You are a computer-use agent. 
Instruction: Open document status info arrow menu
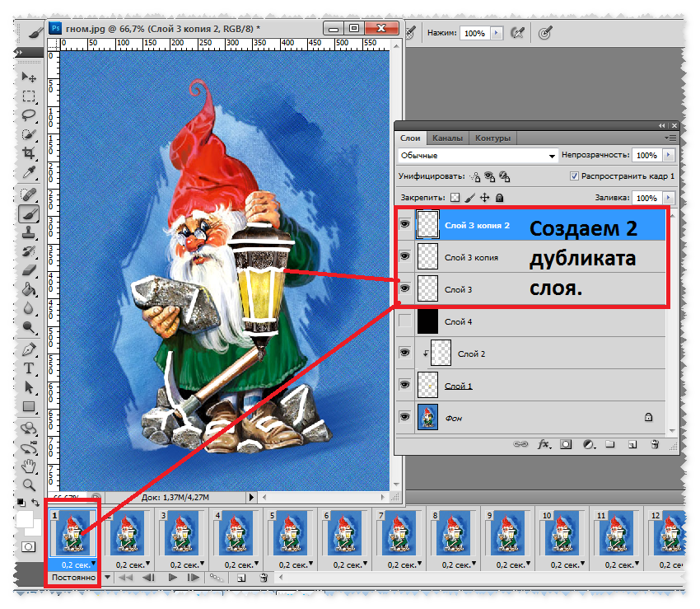pyautogui.click(x=251, y=497)
